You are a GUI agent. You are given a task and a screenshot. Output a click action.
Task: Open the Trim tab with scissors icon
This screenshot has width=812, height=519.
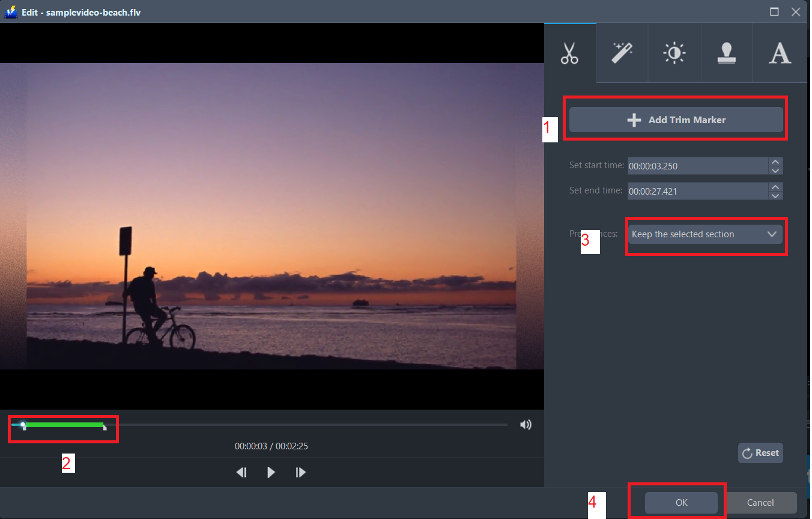[x=569, y=53]
